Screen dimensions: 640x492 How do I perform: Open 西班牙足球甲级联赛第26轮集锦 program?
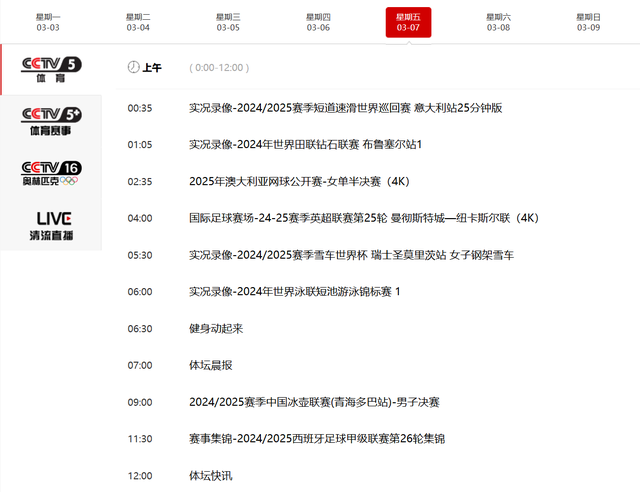pos(317,439)
